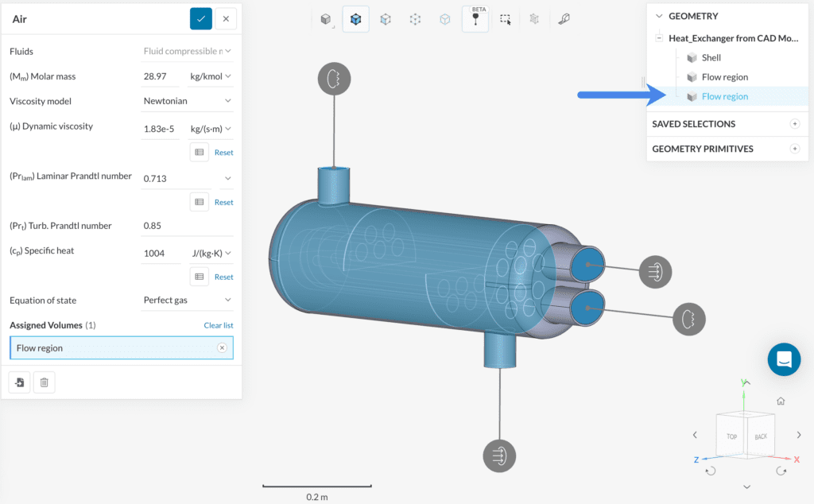Activate the box selection tool

point(505,18)
